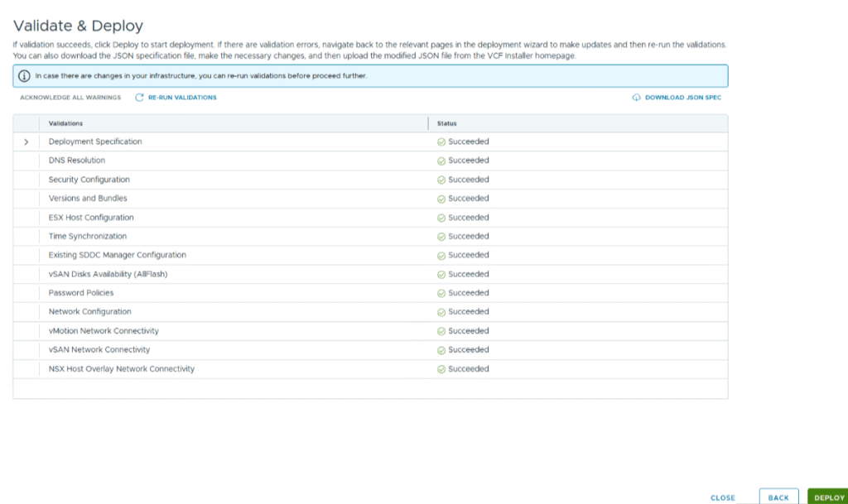This screenshot has width=848, height=504.
Task: Click the Close button
Action: point(722,497)
